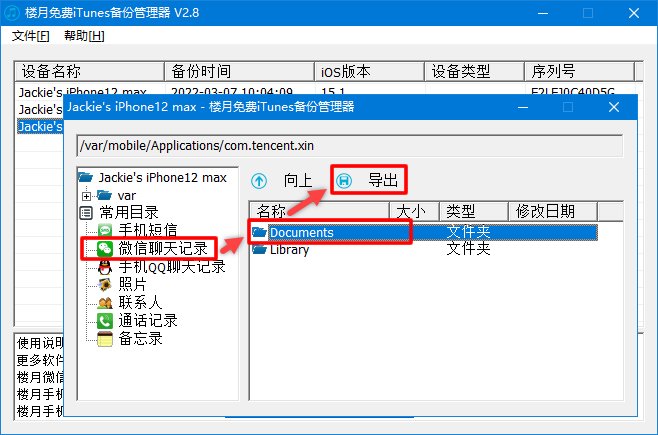658x435 pixels.
Task: Click the path field /var/mobile/Applications
Action: [x=350, y=146]
